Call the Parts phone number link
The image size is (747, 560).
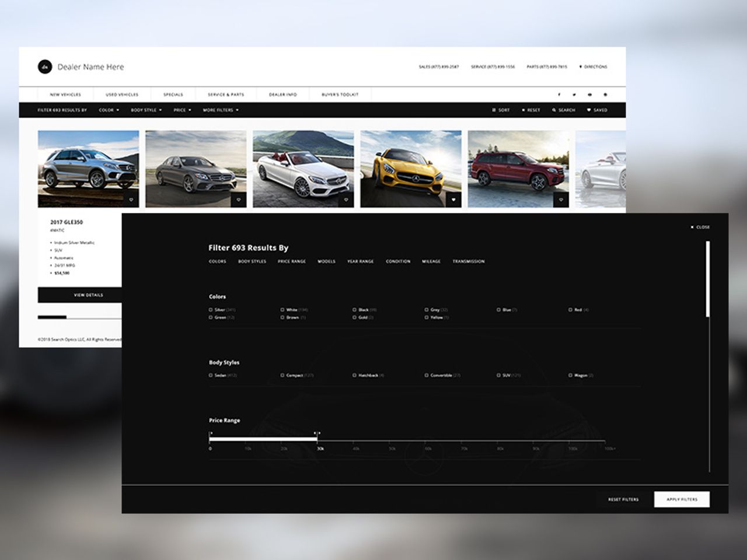pos(547,67)
